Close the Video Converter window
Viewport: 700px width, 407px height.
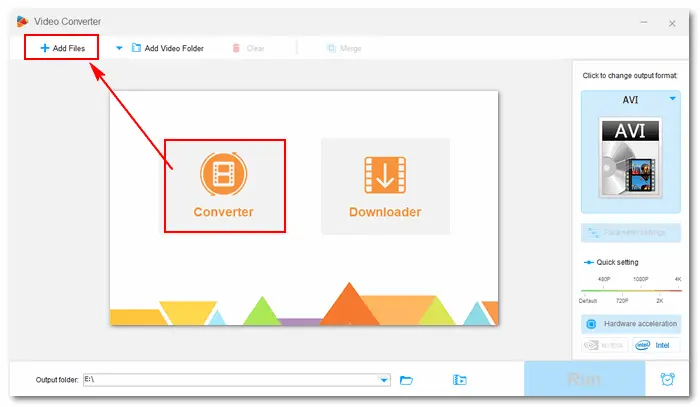pos(672,23)
